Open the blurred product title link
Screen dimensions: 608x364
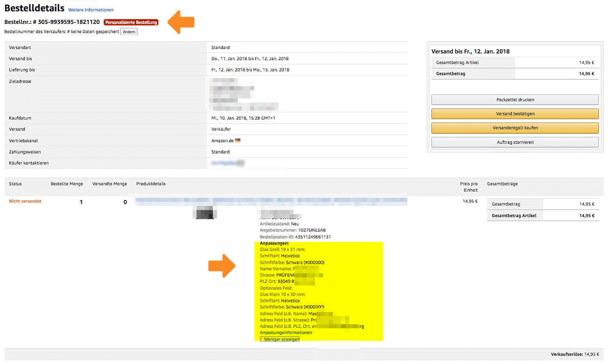pyautogui.click(x=271, y=201)
